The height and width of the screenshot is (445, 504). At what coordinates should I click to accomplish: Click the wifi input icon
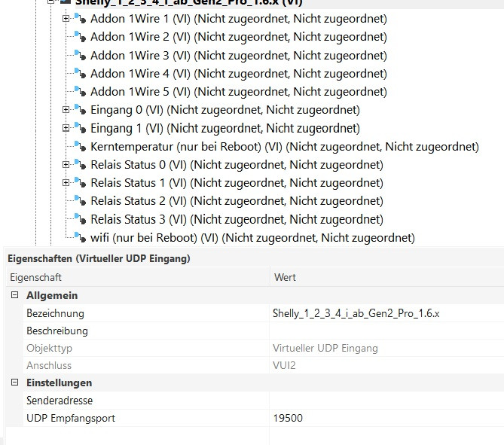pyautogui.click(x=81, y=238)
